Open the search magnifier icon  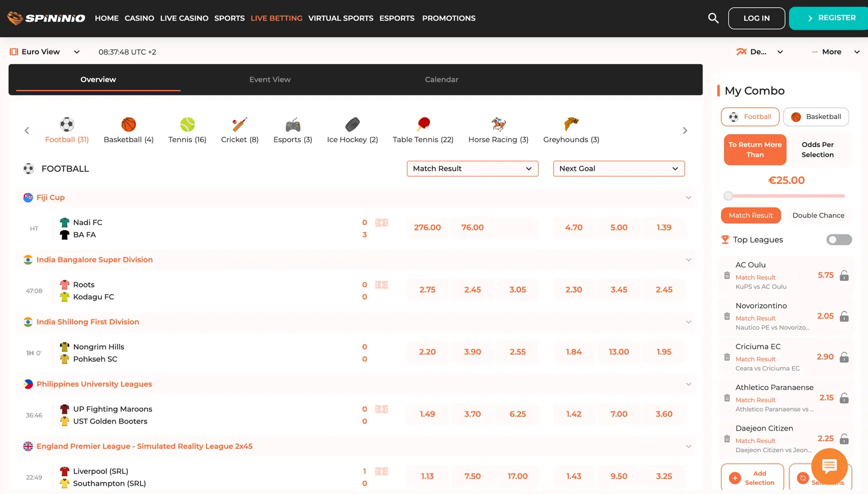pos(713,18)
